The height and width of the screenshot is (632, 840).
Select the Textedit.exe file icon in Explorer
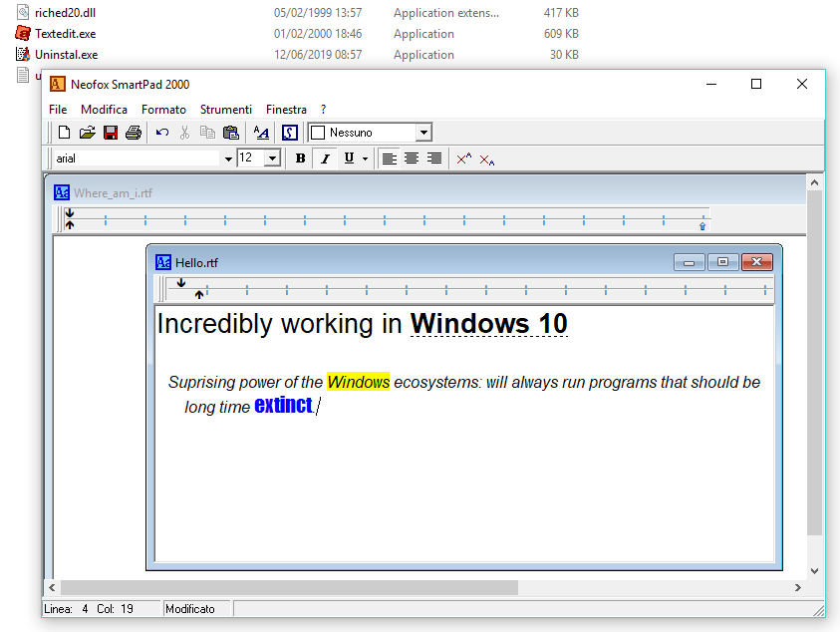23,33
